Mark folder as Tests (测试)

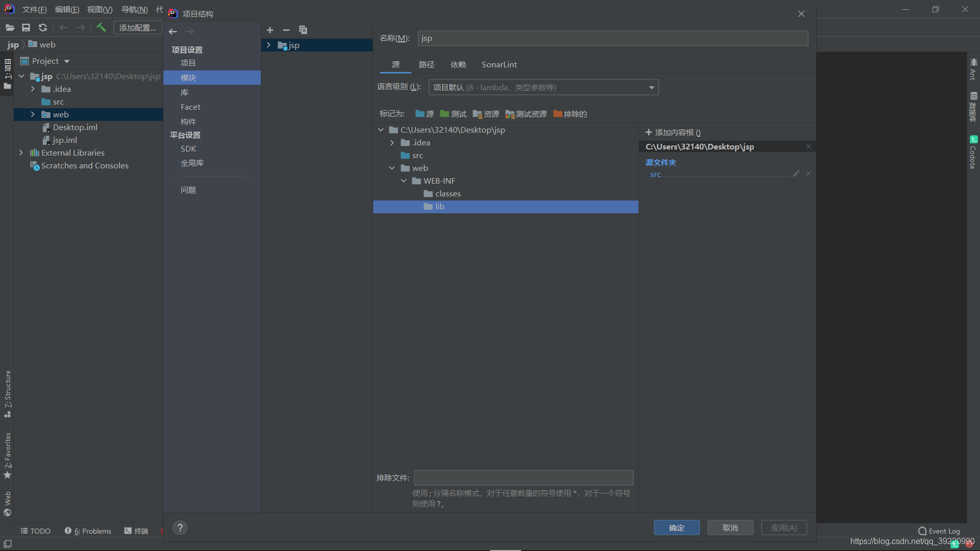(x=453, y=114)
